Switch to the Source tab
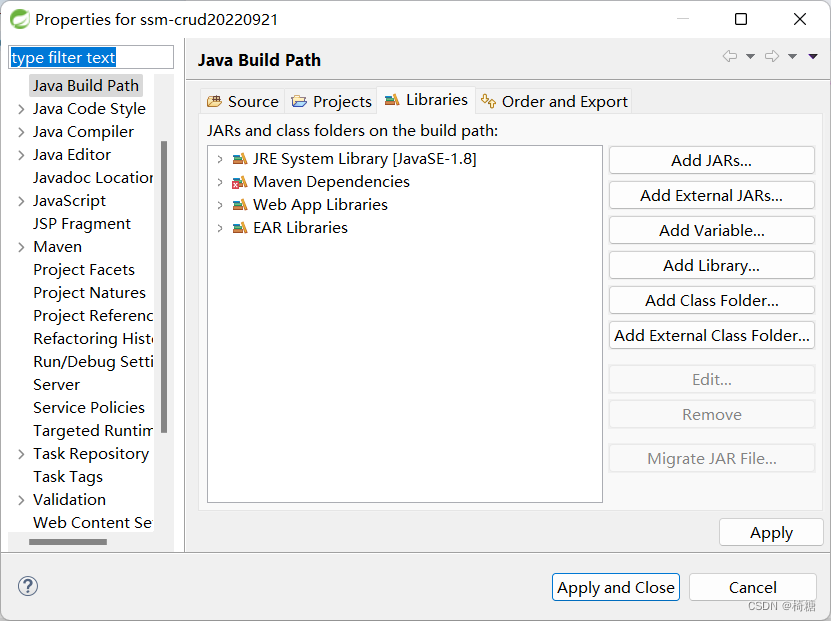 (243, 101)
